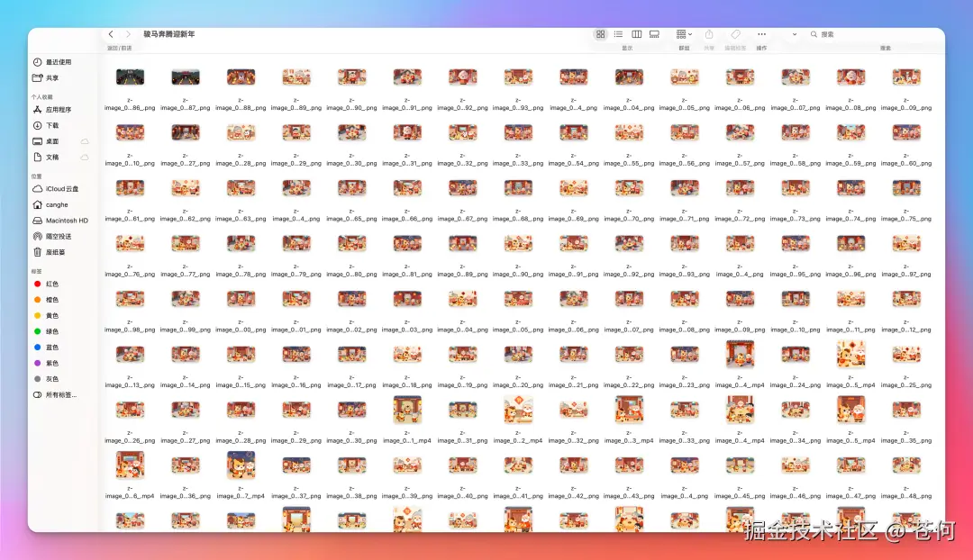Image resolution: width=973 pixels, height=560 pixels.
Task: Click iCloud status icon beside 文稿
Action: pyautogui.click(x=85, y=158)
